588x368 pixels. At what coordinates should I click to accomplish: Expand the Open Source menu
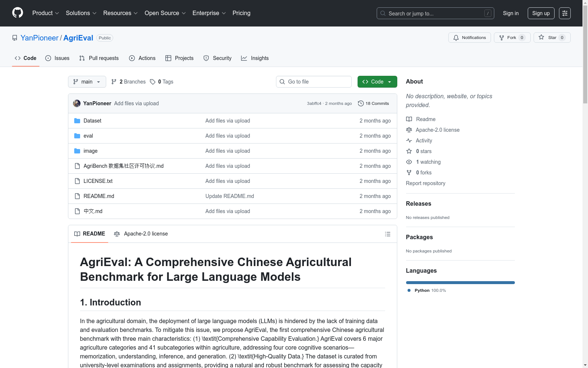(165, 13)
